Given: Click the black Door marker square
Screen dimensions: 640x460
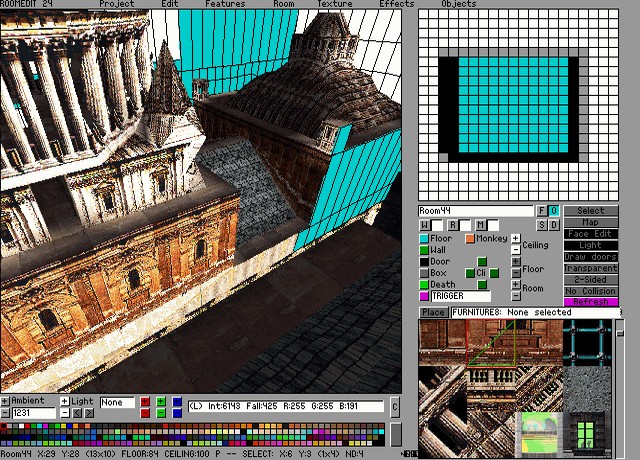Looking at the screenshot, I should (x=424, y=262).
